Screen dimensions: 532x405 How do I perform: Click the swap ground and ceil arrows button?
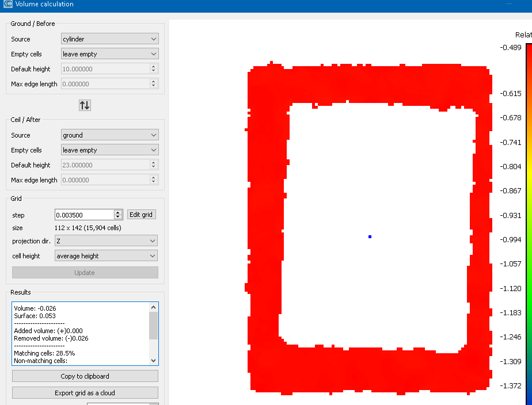click(x=85, y=105)
